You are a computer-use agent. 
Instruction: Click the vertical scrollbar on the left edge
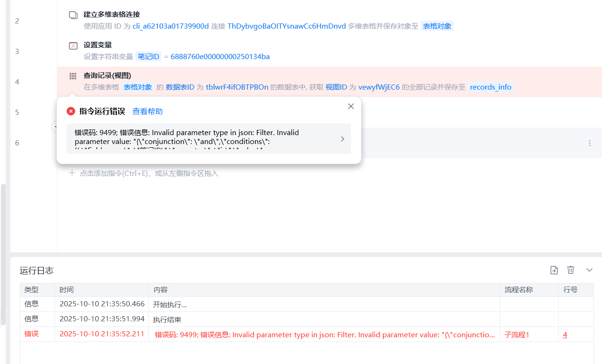pos(3,254)
